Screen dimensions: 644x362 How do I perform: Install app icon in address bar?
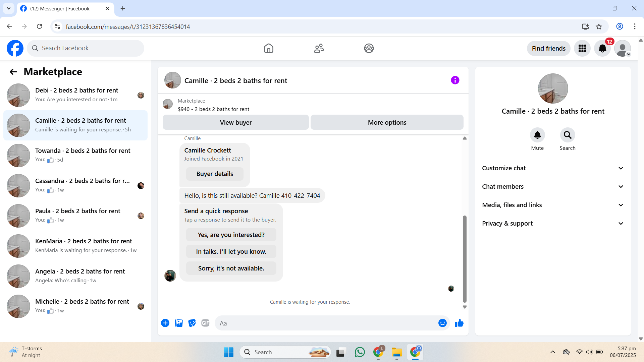pos(585,26)
